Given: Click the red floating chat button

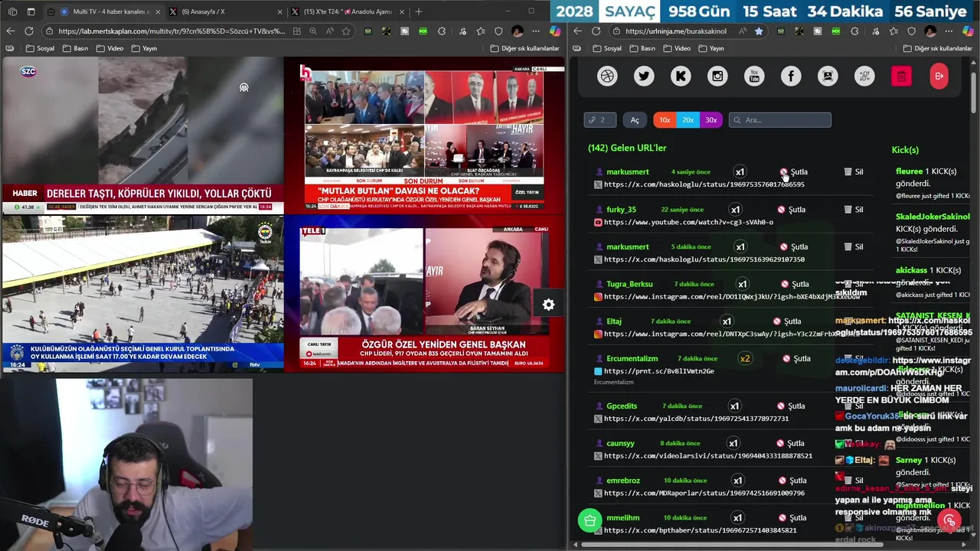Looking at the screenshot, I should (949, 521).
